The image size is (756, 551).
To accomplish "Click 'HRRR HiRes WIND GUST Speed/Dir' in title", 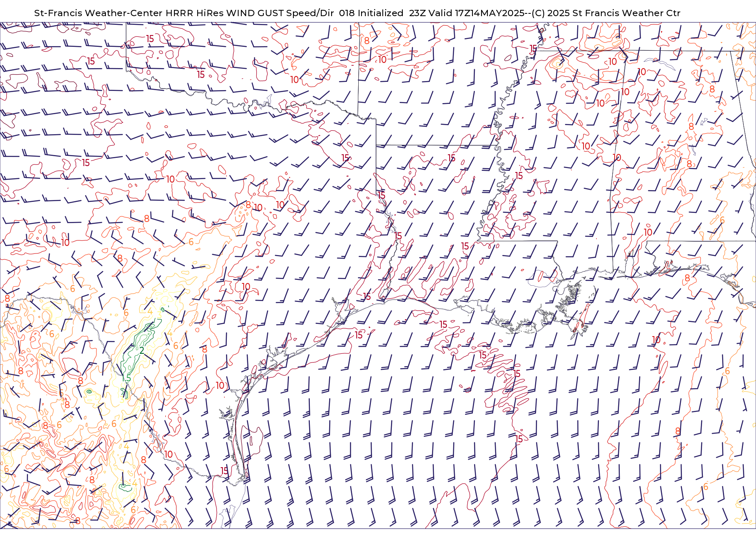I will pos(250,13).
